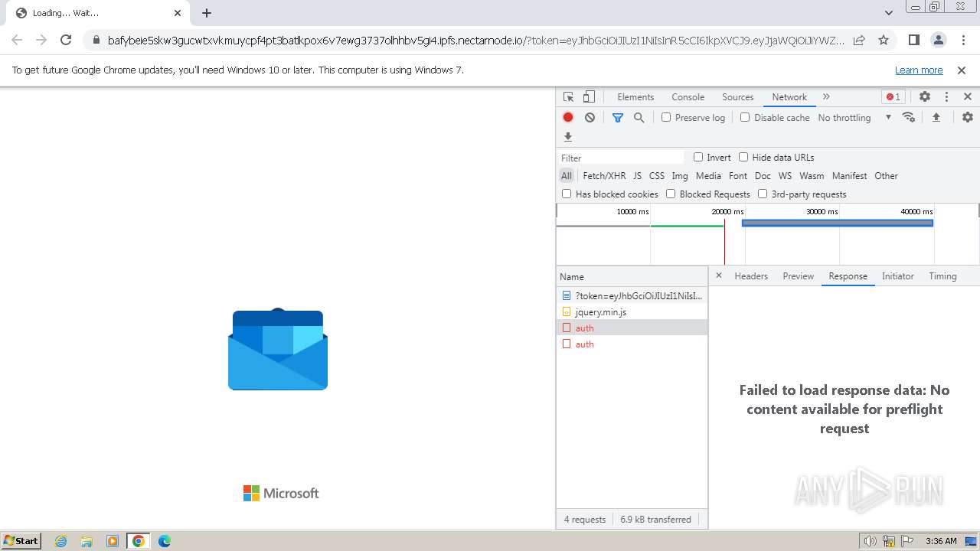
Task: Open Chrome three-dot menu
Action: (x=962, y=40)
